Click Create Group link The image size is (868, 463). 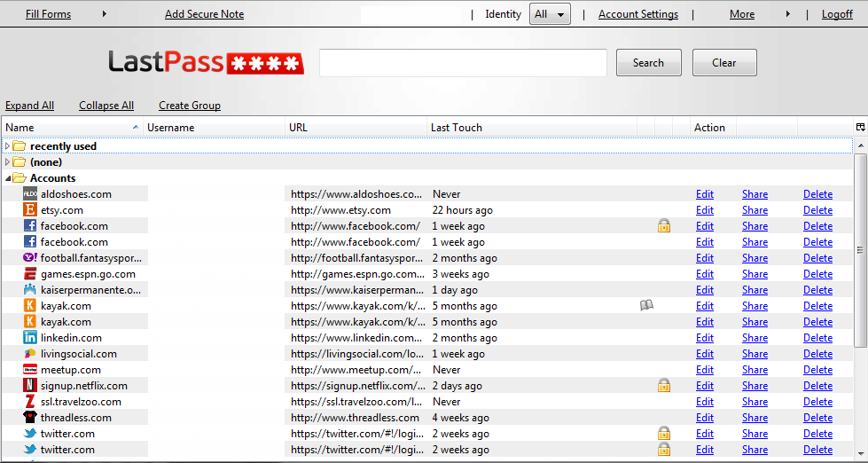tap(190, 106)
